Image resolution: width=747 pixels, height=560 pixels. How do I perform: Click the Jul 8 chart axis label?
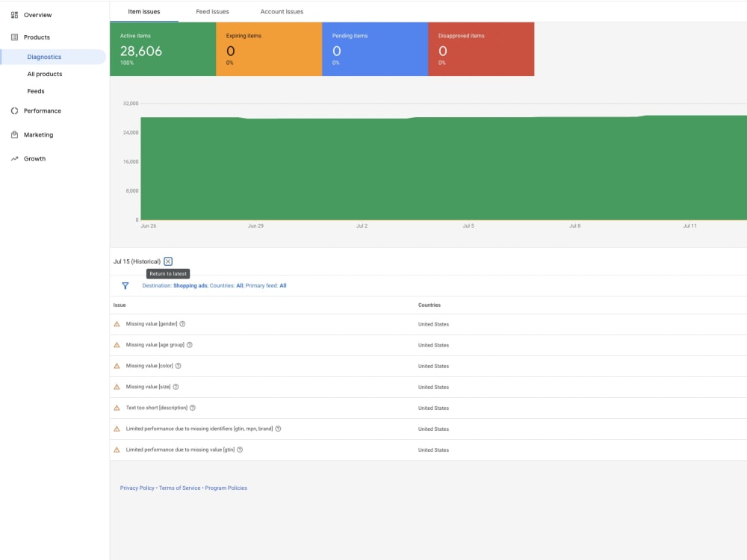(x=575, y=226)
